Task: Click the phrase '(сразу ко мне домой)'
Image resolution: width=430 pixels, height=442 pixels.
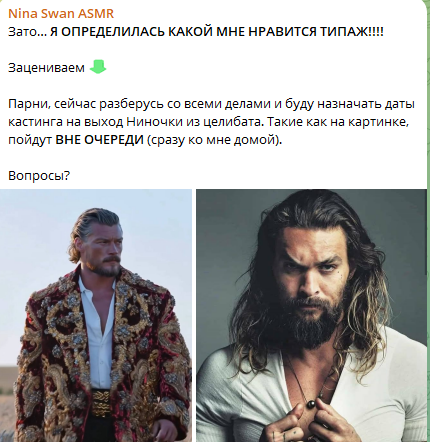Action: pos(214,140)
